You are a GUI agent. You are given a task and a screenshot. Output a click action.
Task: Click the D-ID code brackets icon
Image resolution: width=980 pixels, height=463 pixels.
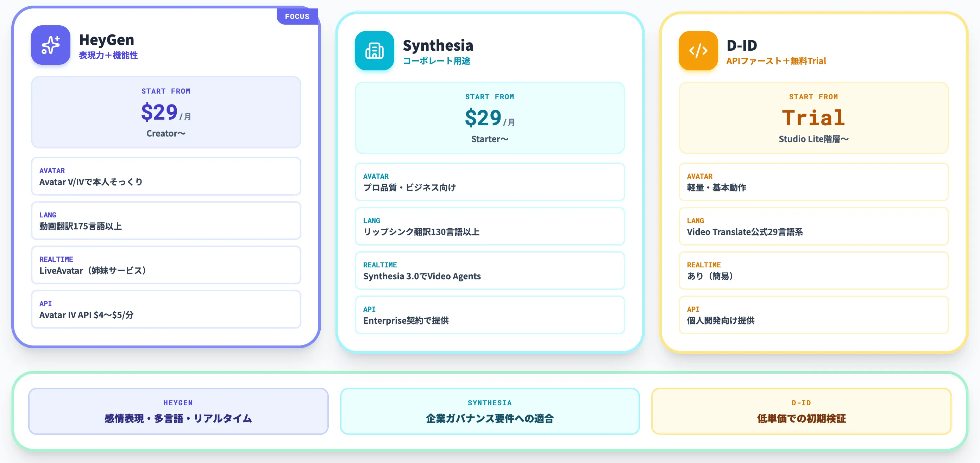698,51
